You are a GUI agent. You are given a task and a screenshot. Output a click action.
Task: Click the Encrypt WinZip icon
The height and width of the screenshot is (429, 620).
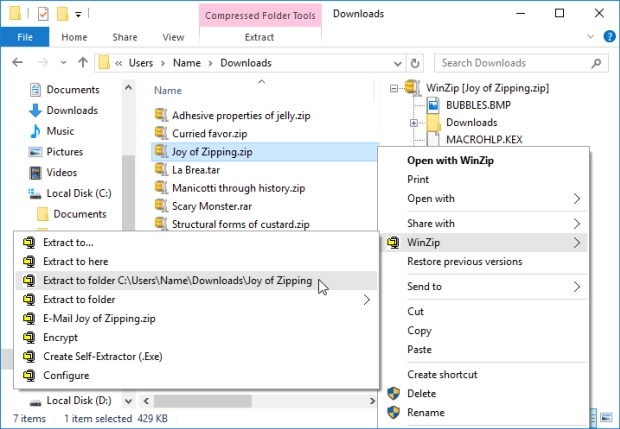[29, 337]
